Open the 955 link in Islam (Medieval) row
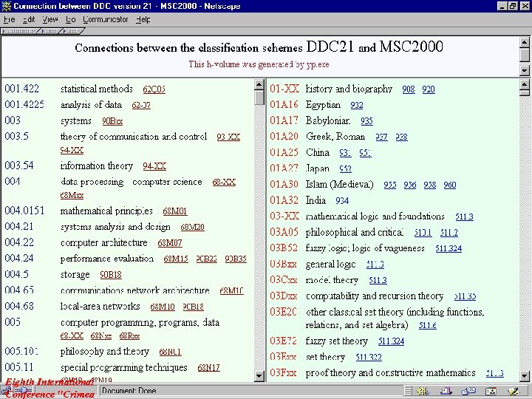 point(390,185)
